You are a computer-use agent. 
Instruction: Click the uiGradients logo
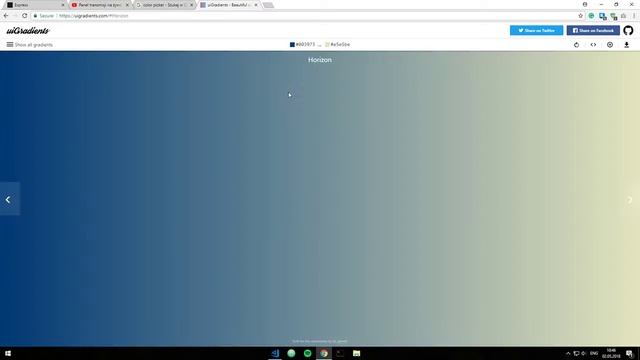(x=27, y=31)
